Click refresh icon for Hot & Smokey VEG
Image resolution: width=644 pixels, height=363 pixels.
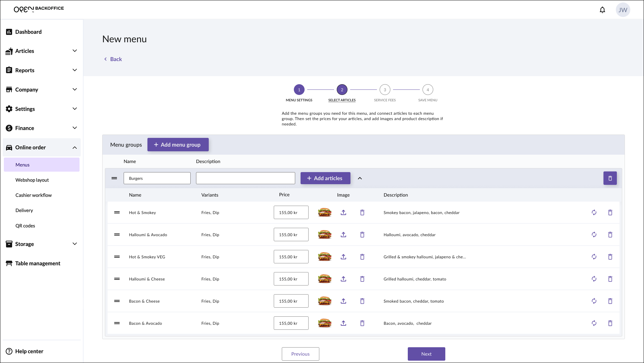594,257
